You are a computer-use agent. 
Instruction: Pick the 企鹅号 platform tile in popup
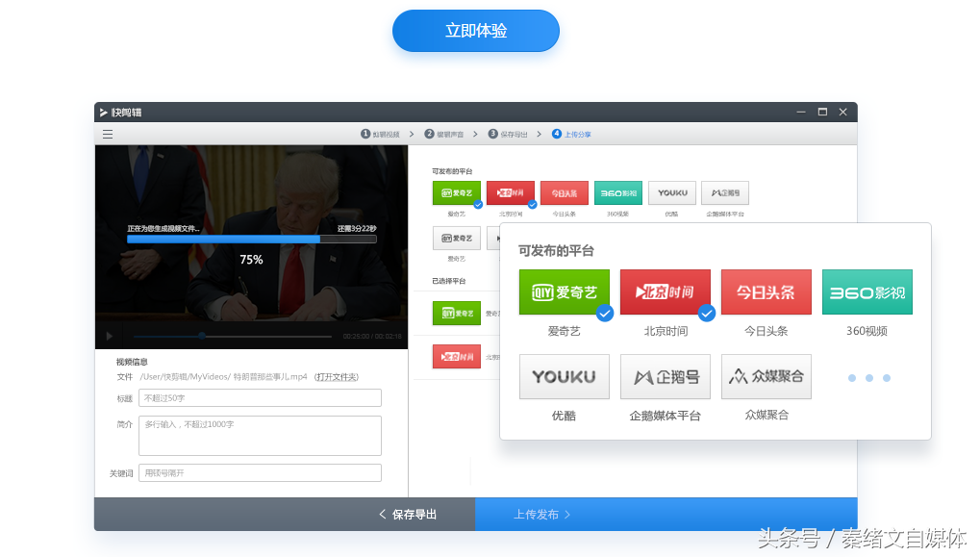coord(665,377)
